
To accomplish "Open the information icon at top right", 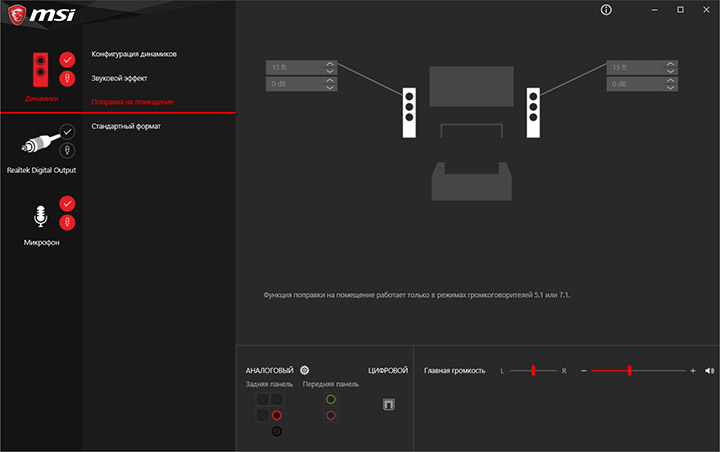I will [x=606, y=10].
